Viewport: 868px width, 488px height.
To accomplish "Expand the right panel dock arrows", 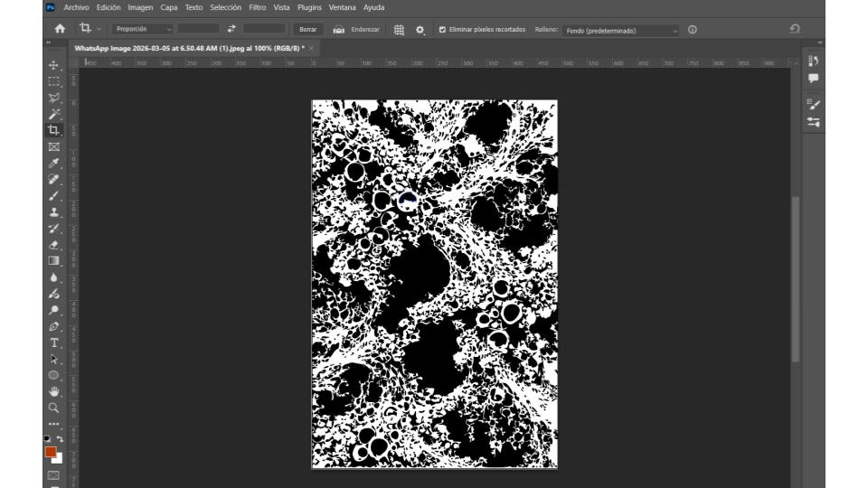I will 820,42.
